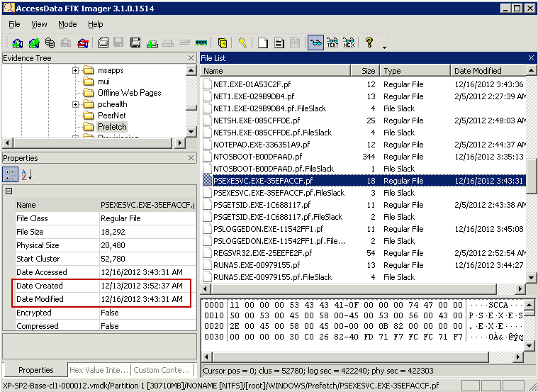Sort file list by Size column
The image size is (538, 392).
pyautogui.click(x=365, y=71)
